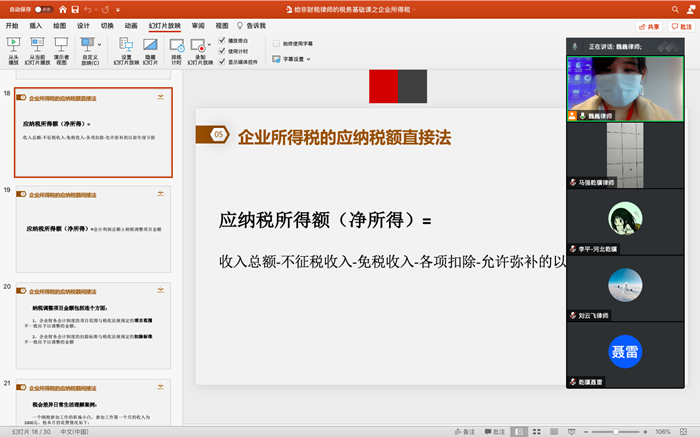Expand custom show (自定义放映) dropdown arrow
The height and width of the screenshot is (437, 700).
click(x=99, y=45)
